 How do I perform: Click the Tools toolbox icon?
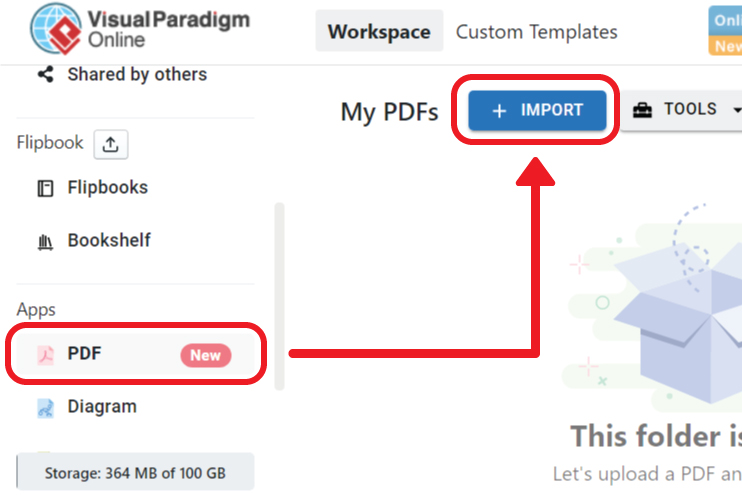[x=643, y=110]
